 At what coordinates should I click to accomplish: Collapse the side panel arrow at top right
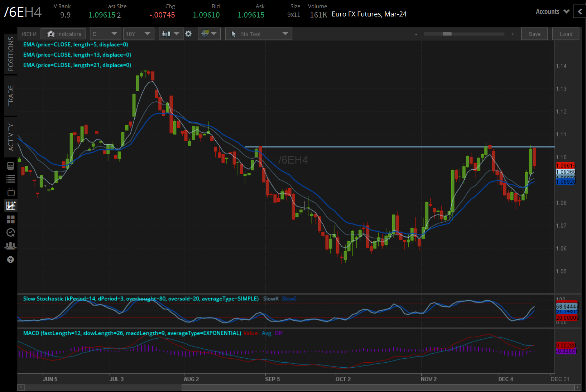click(580, 11)
